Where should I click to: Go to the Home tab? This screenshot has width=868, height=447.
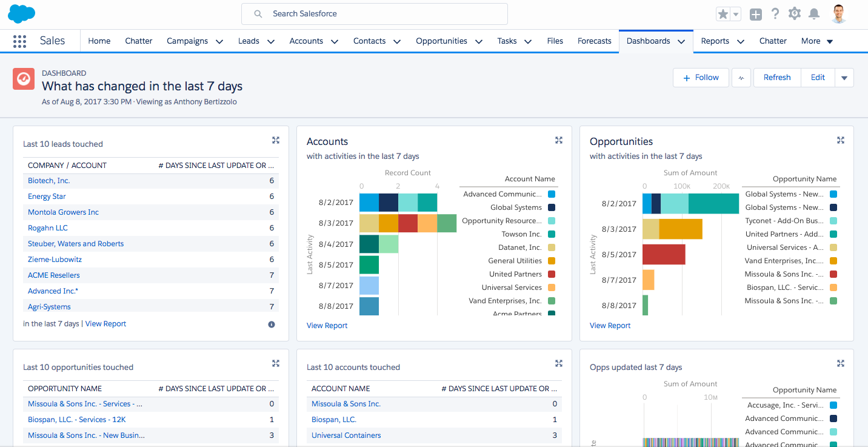coord(99,41)
